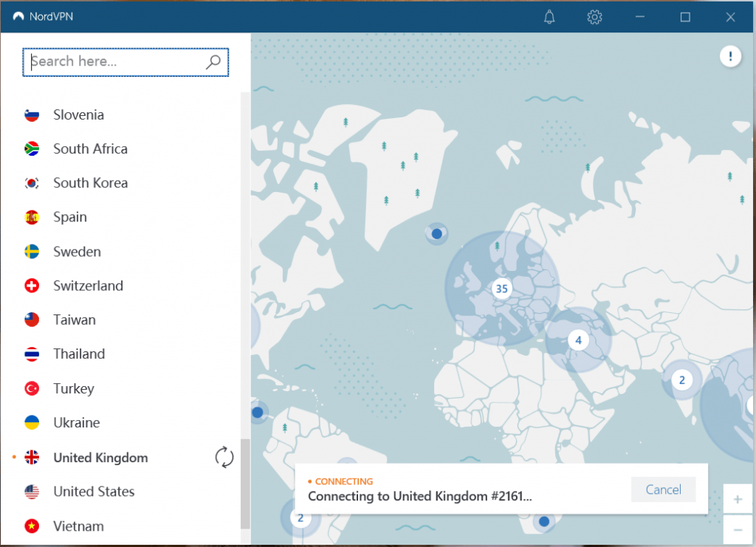Viewport: 756px width, 547px height.
Task: Cancel the connection to United Kingdom
Action: (x=663, y=489)
